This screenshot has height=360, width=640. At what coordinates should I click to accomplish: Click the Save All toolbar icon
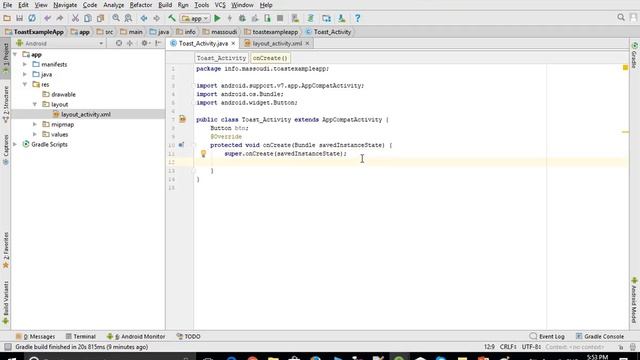pos(19,18)
